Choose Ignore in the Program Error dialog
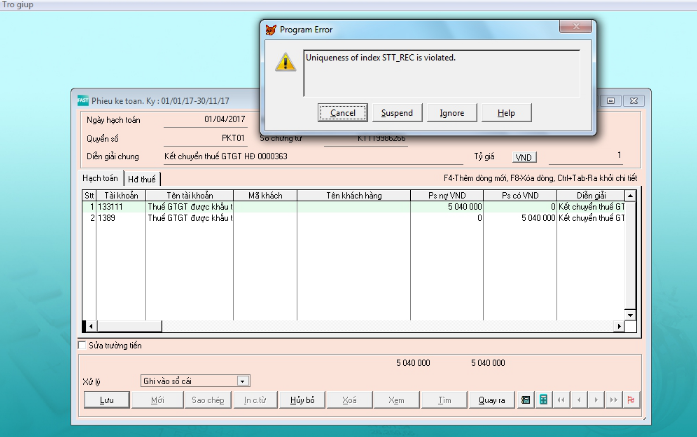 [x=451, y=113]
